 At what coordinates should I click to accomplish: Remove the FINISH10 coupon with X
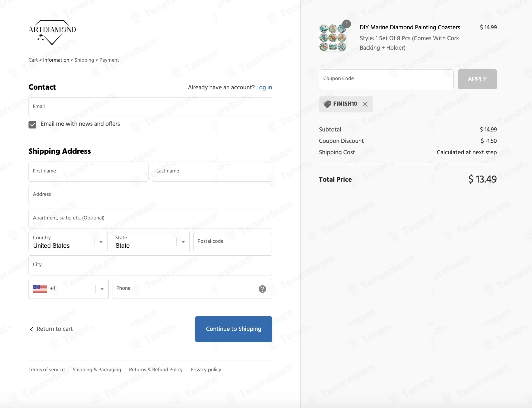click(x=365, y=104)
